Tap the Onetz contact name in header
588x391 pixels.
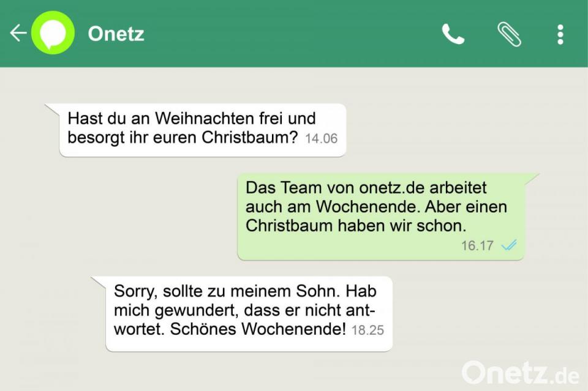click(116, 34)
